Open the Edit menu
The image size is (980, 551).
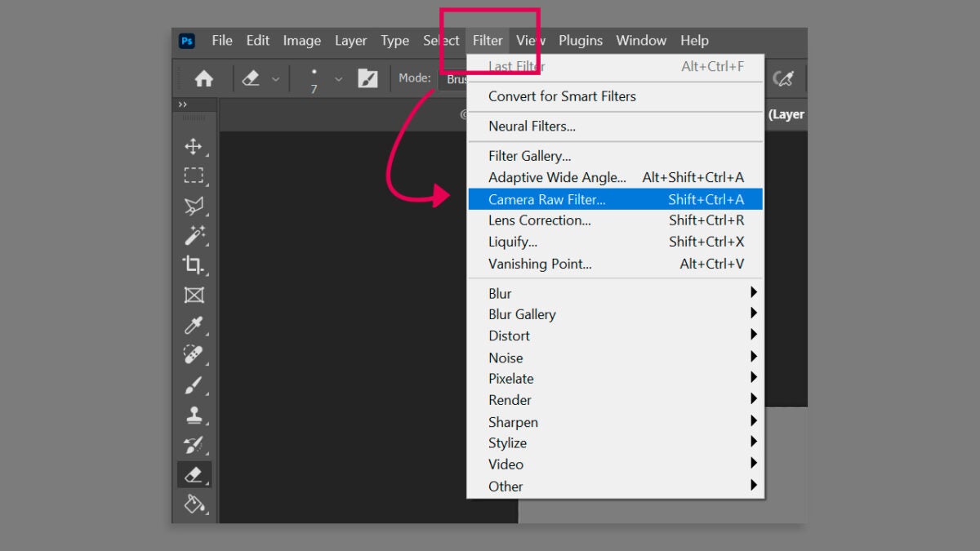tap(258, 41)
